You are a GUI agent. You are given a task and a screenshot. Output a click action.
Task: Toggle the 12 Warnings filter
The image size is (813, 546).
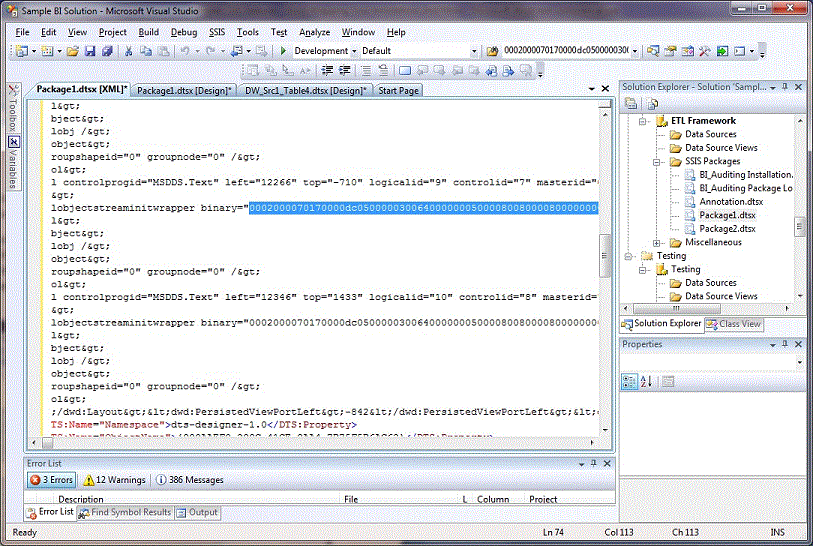pyautogui.click(x=115, y=480)
